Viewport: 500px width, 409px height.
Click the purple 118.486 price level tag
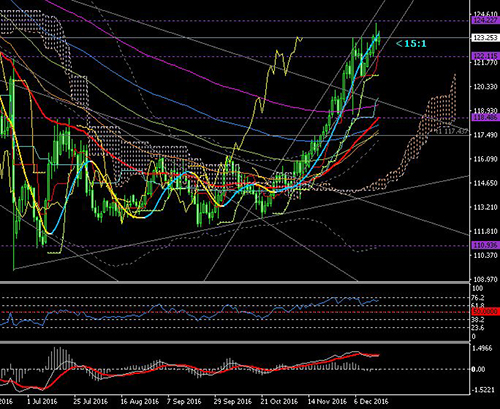[x=485, y=117]
